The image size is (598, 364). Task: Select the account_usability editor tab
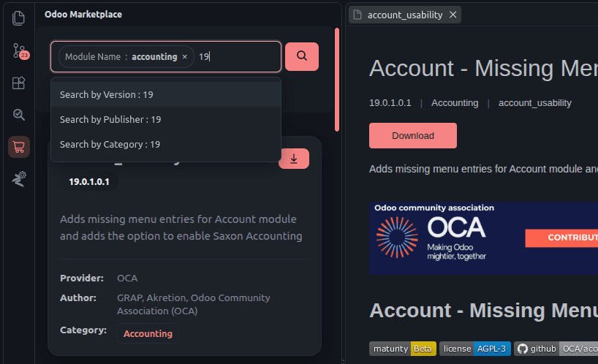[405, 15]
